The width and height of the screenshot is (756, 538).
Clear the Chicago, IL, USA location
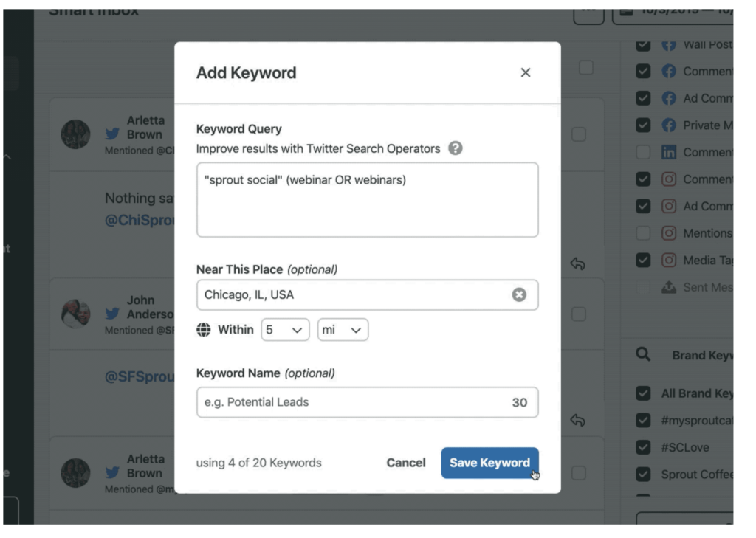(x=519, y=294)
